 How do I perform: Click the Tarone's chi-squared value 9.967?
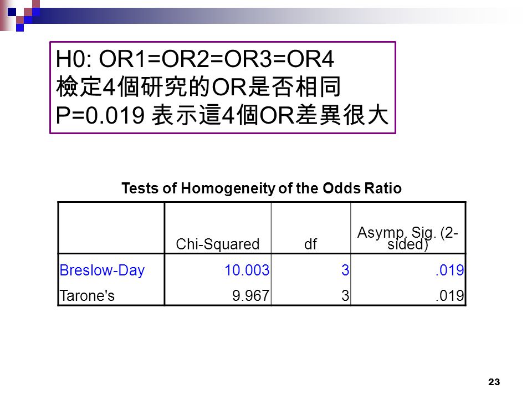(250, 295)
